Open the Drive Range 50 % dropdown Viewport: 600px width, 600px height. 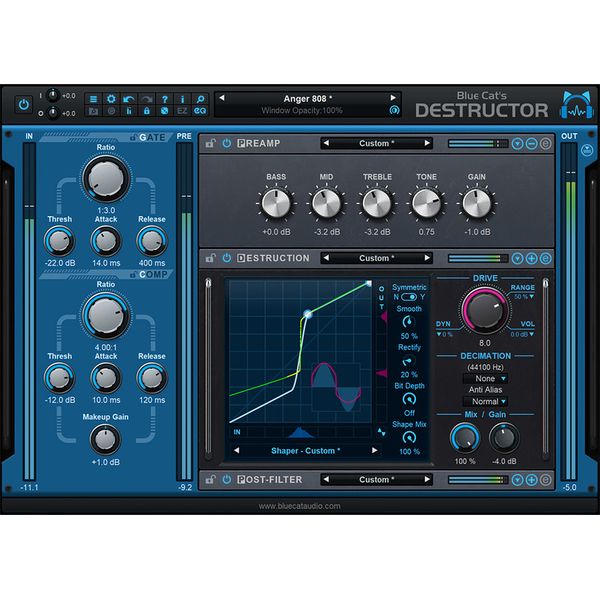524,297
